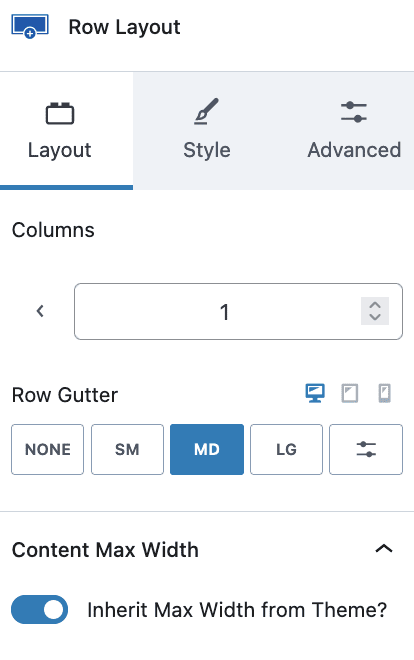
Task: Select SM row gutter option
Action: [127, 450]
